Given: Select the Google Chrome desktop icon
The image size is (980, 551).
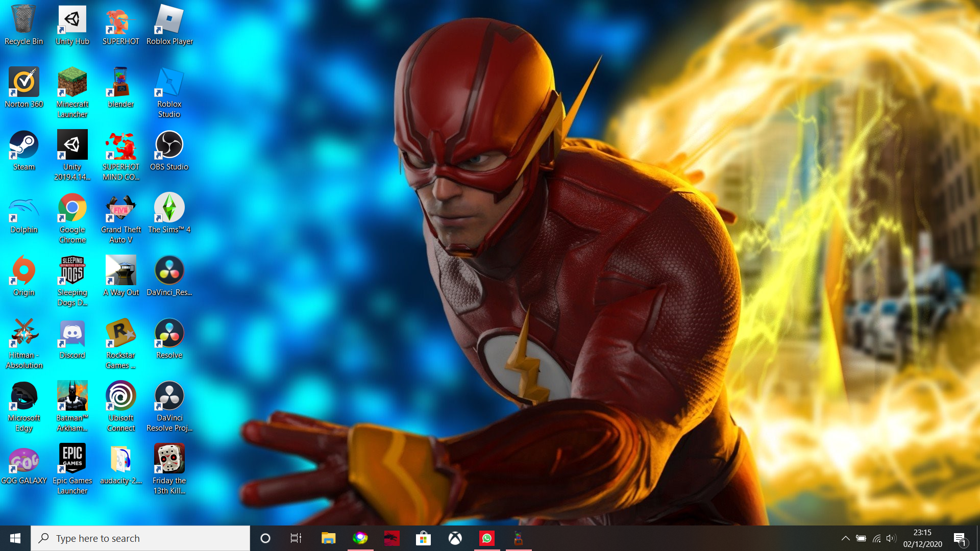Looking at the screenshot, I should 72,218.
